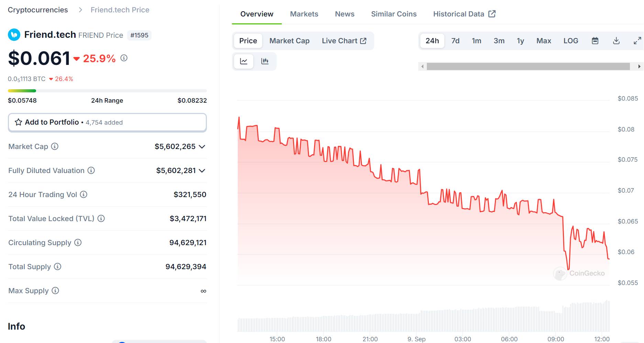Click the 9. Sep axis label

[417, 339]
